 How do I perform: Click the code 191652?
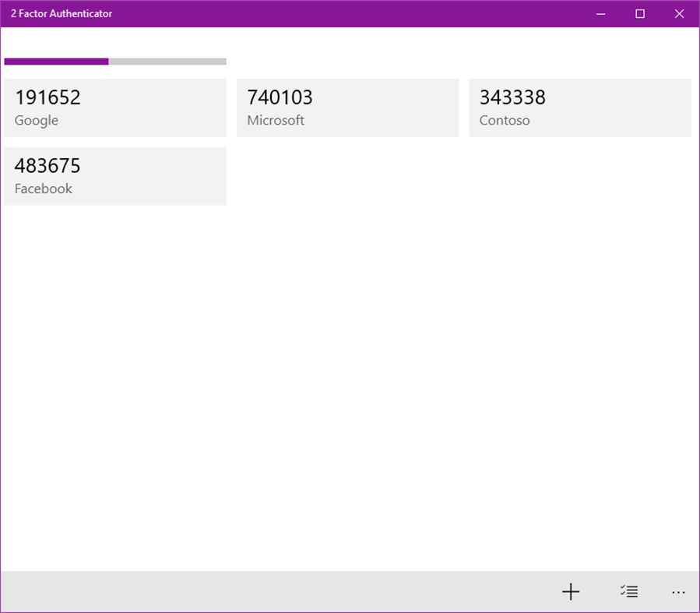(47, 97)
